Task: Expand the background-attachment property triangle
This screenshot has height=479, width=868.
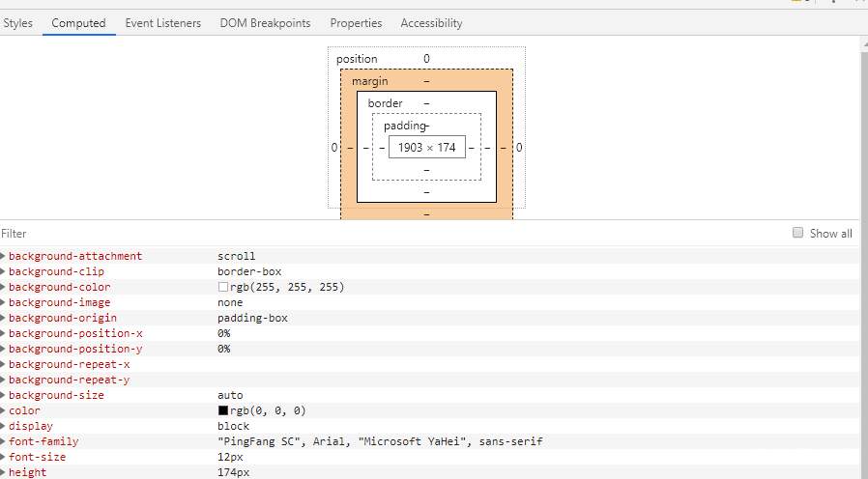Action: click(x=4, y=256)
